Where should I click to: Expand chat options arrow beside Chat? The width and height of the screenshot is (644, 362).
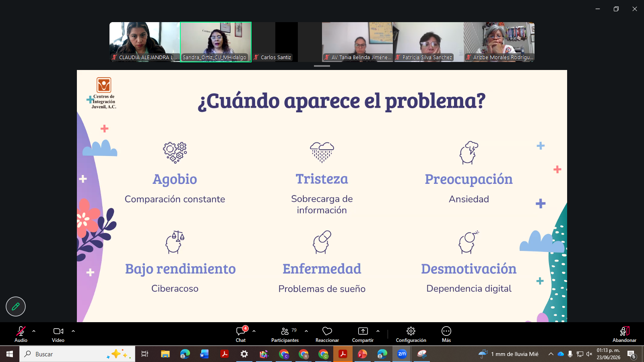pyautogui.click(x=254, y=331)
